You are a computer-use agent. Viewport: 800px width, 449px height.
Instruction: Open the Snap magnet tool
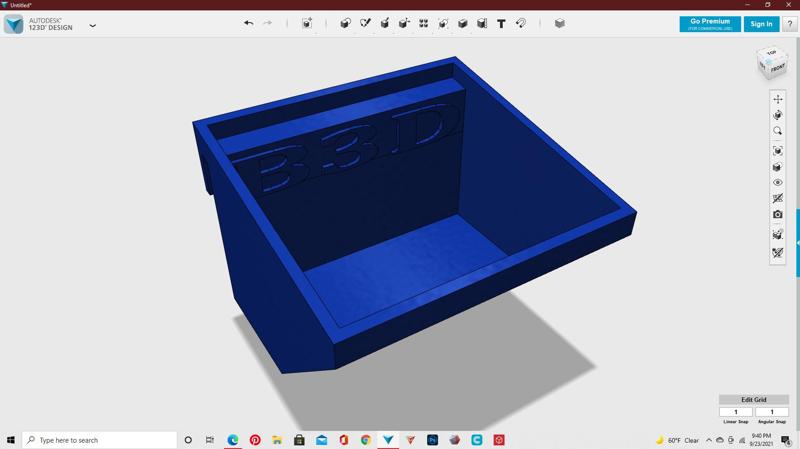coord(520,23)
